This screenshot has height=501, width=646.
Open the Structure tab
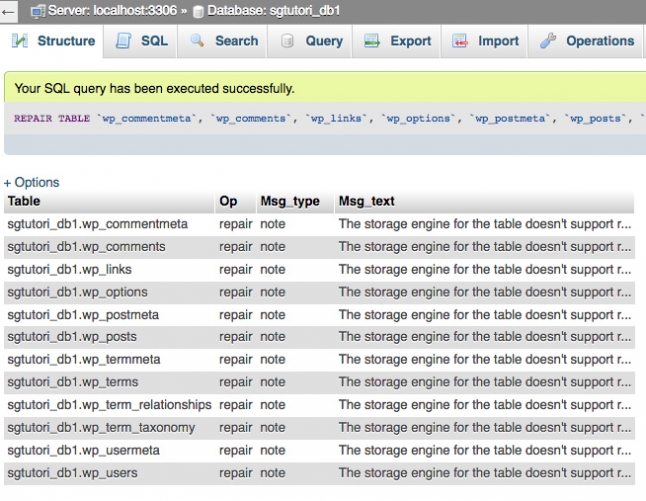(x=51, y=41)
